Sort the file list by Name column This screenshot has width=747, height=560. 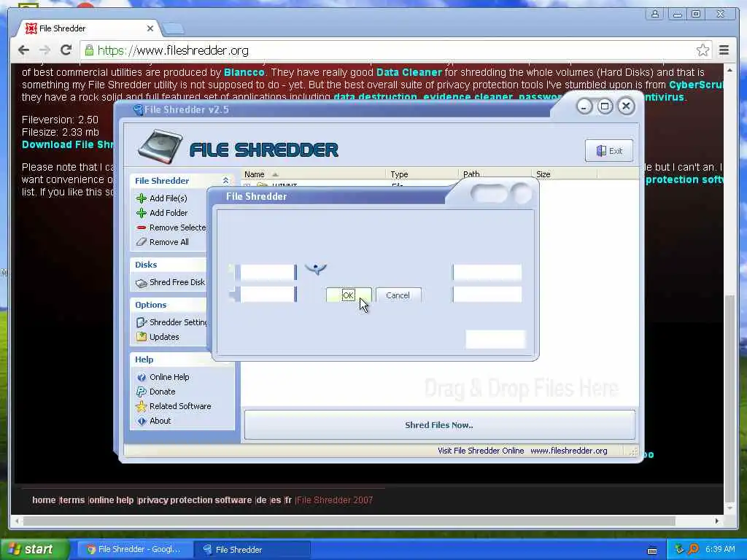point(314,174)
